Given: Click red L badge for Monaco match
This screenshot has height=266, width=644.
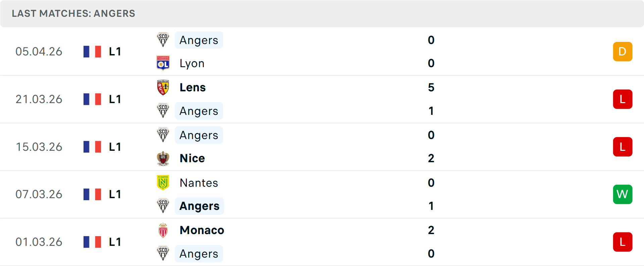Looking at the screenshot, I should pos(623,242).
